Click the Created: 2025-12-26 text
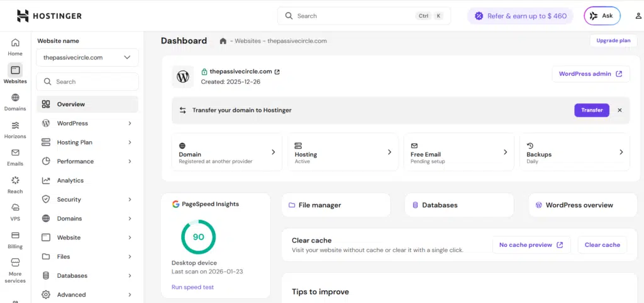This screenshot has width=644, height=303. click(x=230, y=82)
